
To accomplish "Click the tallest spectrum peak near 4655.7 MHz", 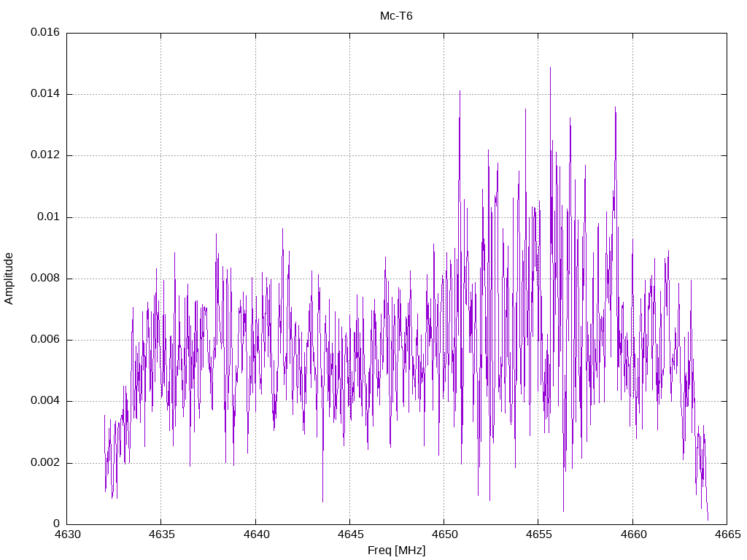I will 550,68.
